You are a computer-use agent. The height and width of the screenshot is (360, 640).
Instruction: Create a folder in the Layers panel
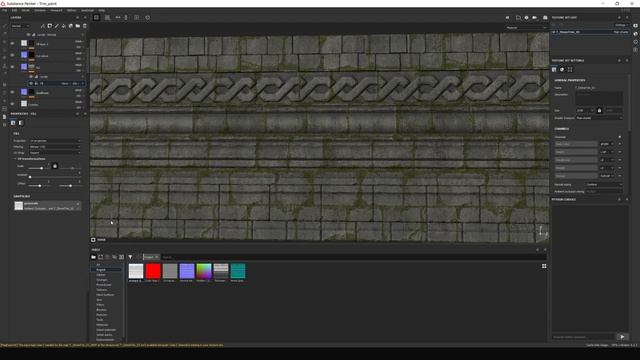pos(78,26)
